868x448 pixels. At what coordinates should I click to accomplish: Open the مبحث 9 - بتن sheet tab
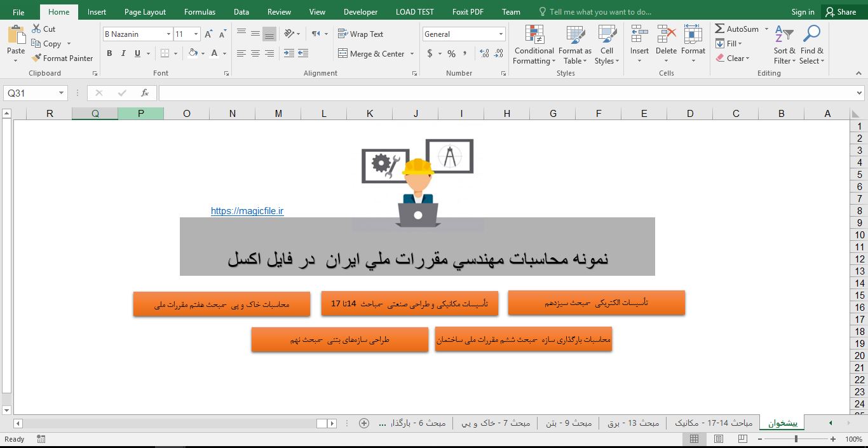click(568, 422)
